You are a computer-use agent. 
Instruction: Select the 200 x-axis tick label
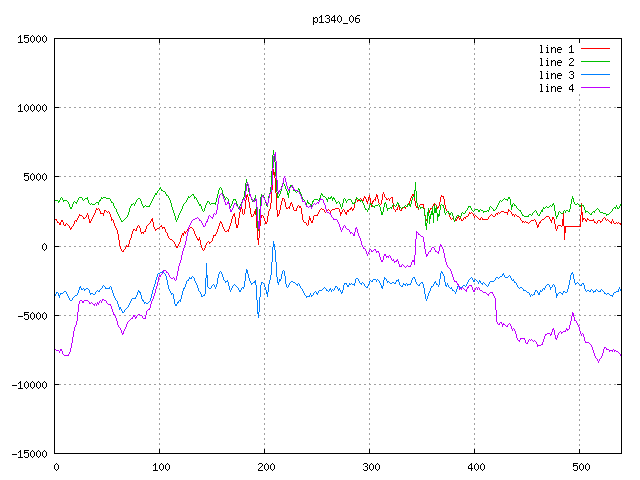pyautogui.click(x=265, y=466)
